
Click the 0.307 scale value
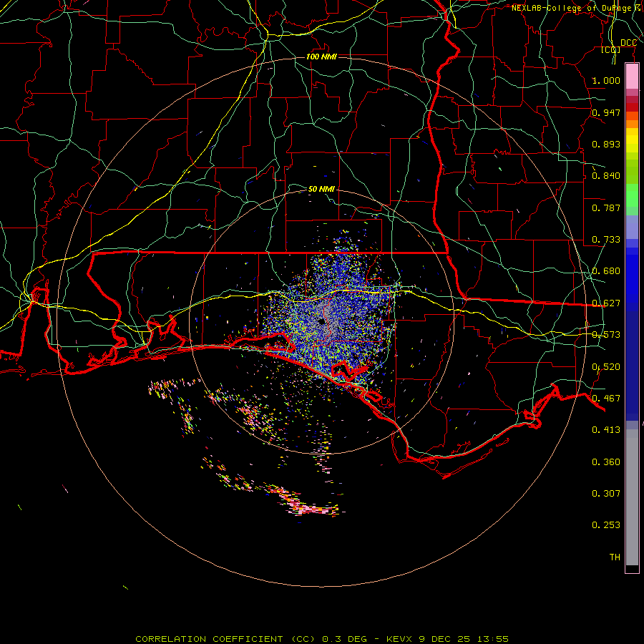tap(606, 493)
